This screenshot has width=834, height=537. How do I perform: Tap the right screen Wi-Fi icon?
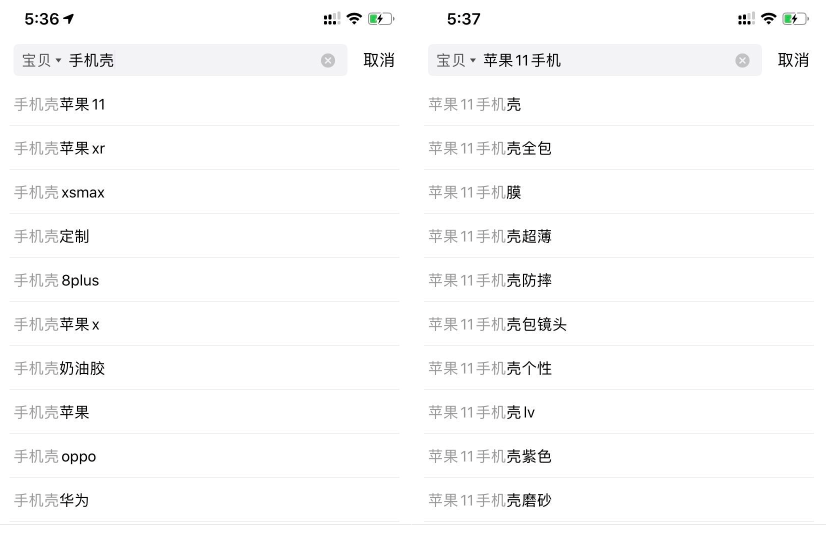click(x=769, y=19)
